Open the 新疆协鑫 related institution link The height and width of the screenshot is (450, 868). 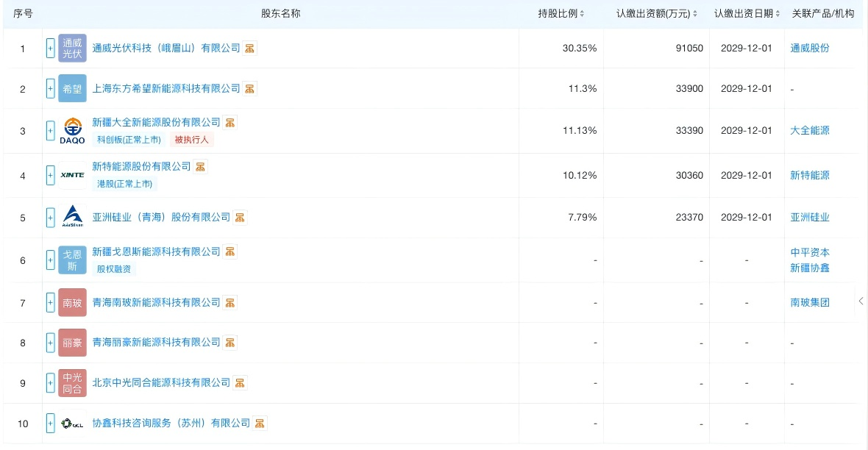(x=809, y=268)
